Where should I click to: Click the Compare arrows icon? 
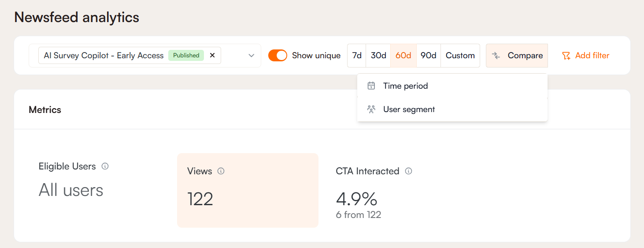(x=496, y=56)
